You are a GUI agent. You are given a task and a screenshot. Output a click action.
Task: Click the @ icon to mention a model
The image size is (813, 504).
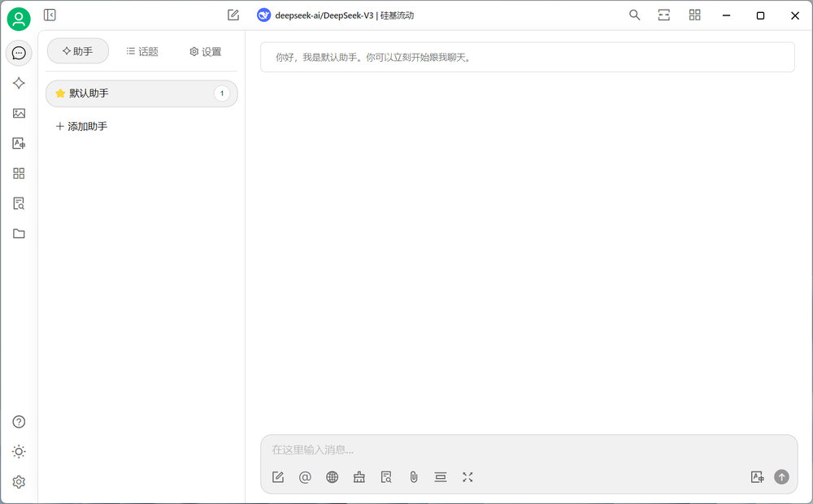click(x=305, y=477)
